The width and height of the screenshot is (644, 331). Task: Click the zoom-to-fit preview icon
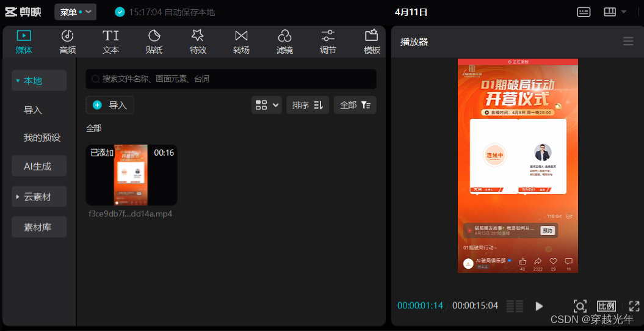point(579,306)
